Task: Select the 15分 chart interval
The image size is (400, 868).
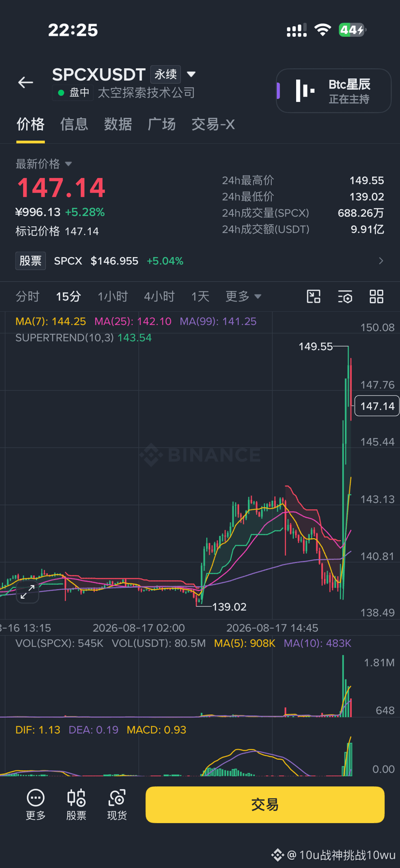Action: coord(68,296)
